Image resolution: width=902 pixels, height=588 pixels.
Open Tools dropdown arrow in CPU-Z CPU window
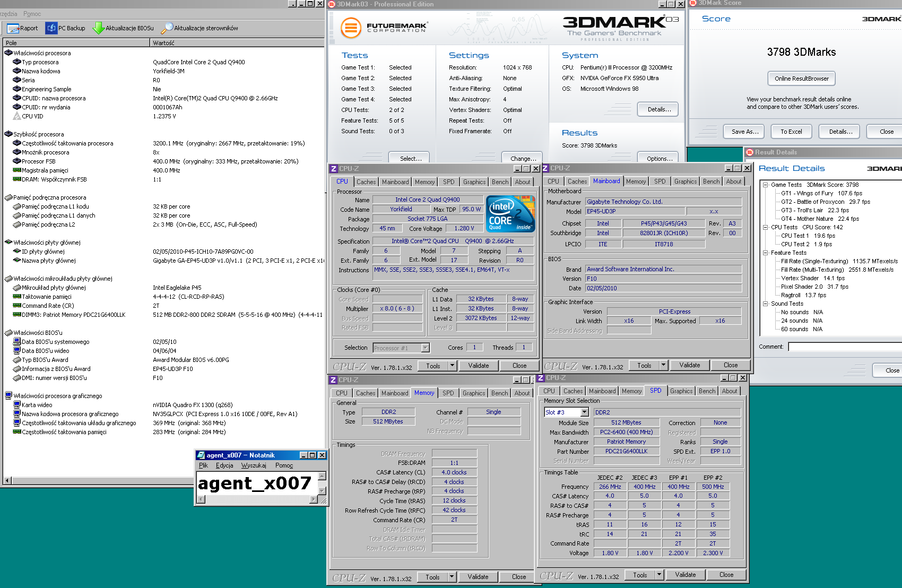(453, 366)
